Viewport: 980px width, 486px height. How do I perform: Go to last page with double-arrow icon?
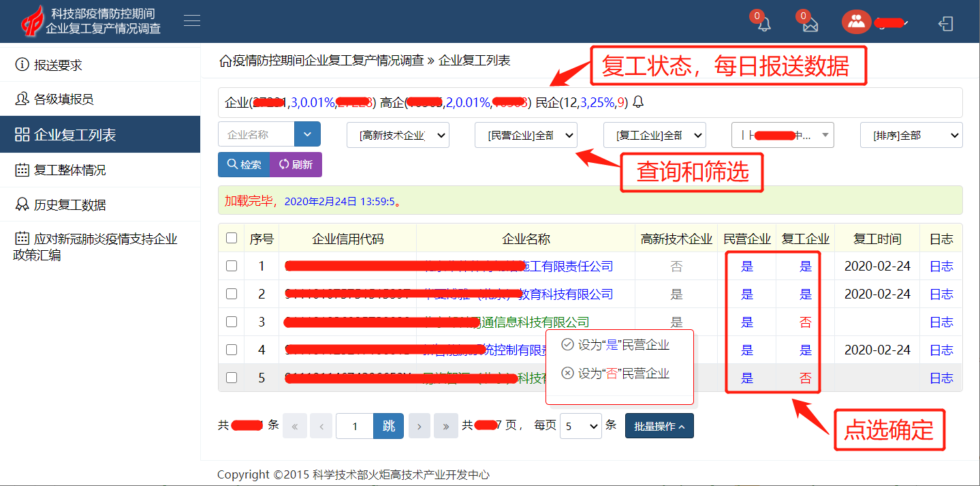(445, 426)
